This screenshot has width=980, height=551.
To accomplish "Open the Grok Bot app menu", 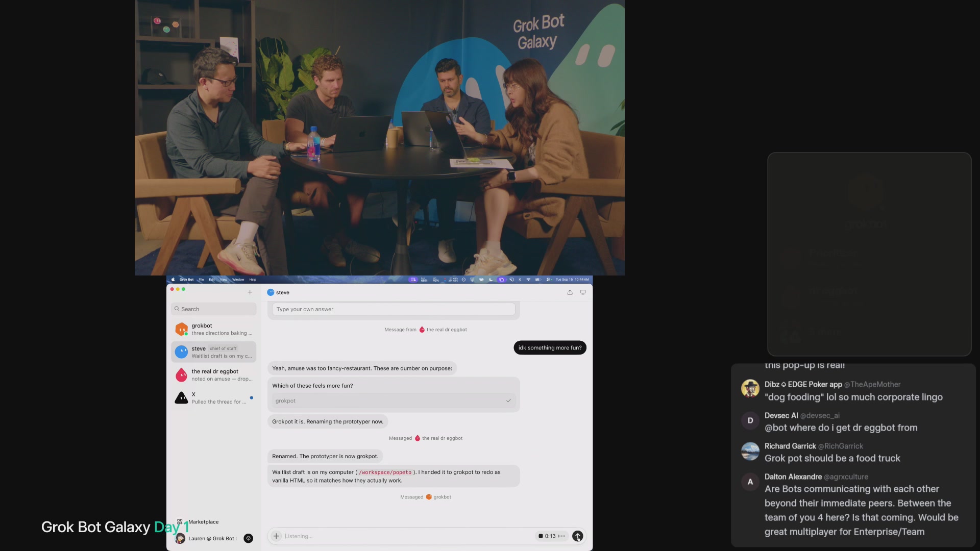I will (186, 280).
